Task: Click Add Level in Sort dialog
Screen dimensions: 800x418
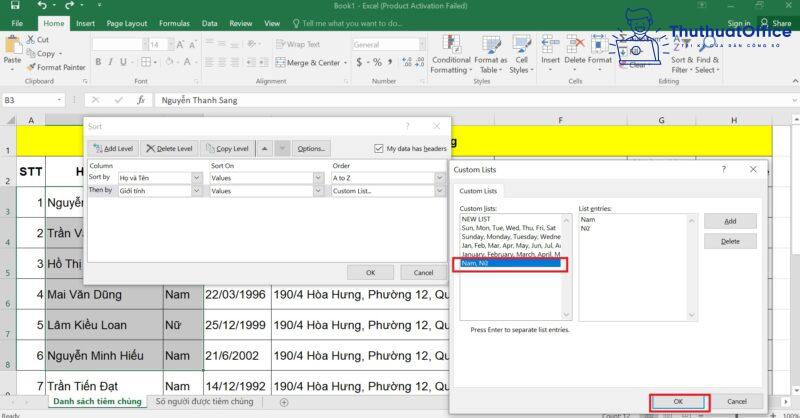Action: point(113,149)
